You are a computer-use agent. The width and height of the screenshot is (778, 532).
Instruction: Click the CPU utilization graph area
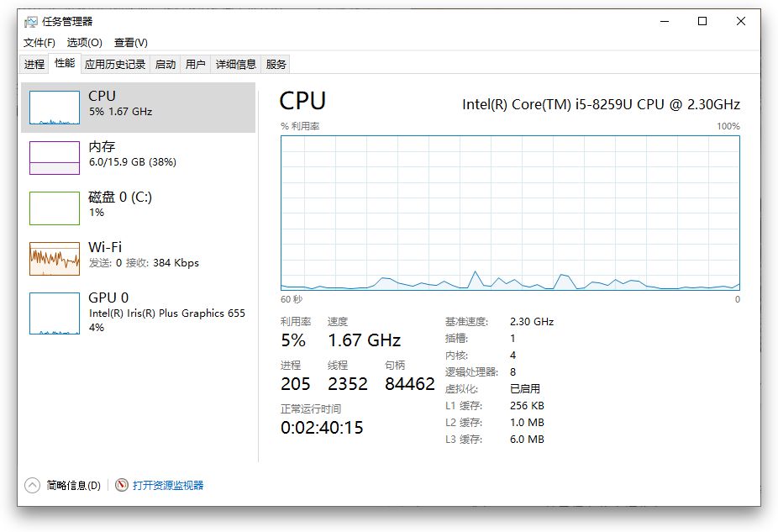pos(510,213)
